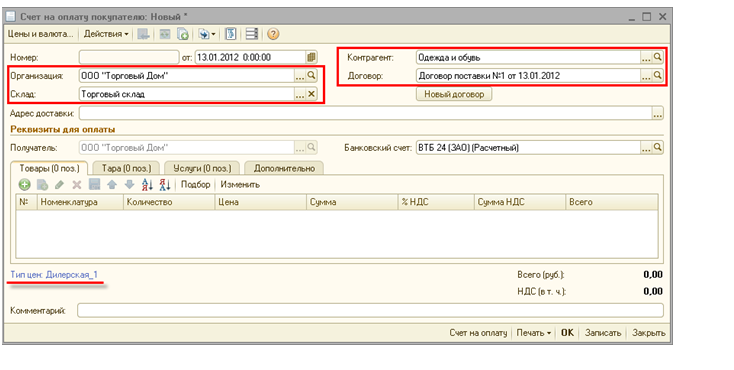Expand the Печать dropdown
Image resolution: width=734 pixels, height=370 pixels.
534,333
